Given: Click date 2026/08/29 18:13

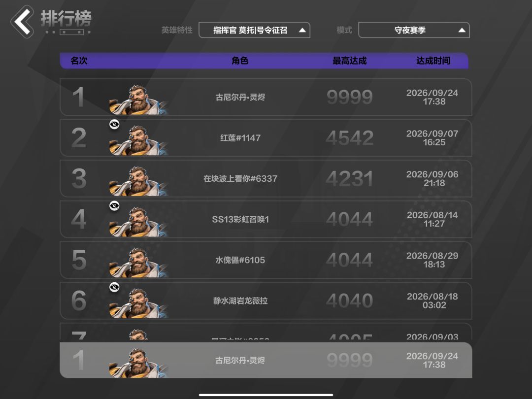Looking at the screenshot, I should (x=432, y=260).
